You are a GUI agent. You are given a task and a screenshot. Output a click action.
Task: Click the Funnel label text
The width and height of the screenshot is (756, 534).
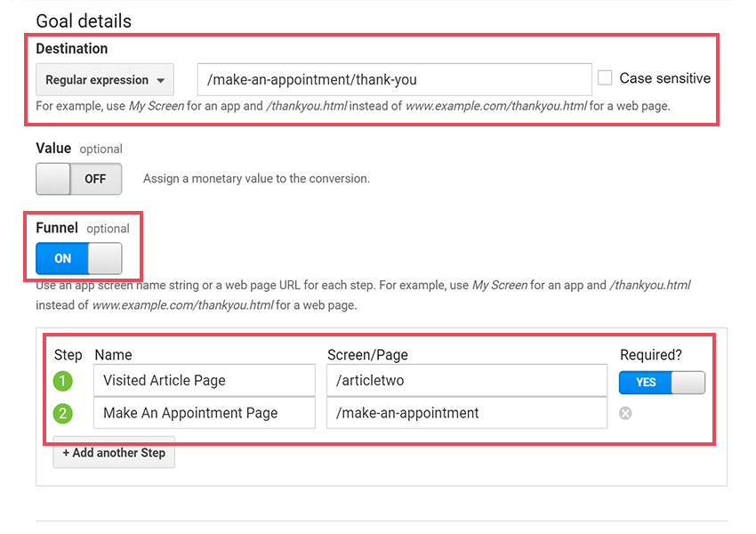click(57, 228)
